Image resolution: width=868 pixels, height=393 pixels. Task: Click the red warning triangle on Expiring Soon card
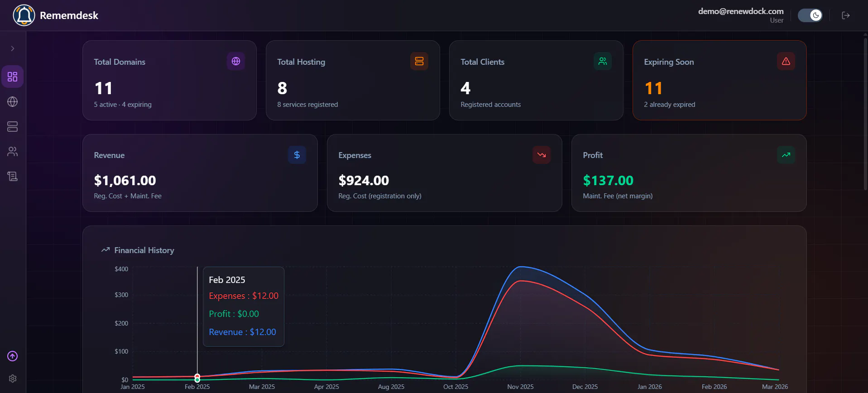coord(786,61)
